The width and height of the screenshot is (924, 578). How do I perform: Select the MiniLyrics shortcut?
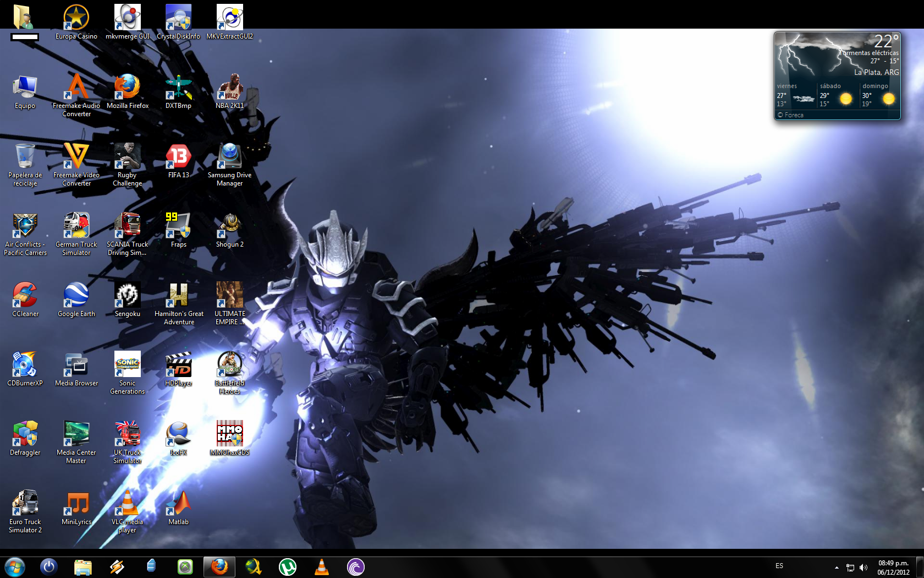click(76, 508)
